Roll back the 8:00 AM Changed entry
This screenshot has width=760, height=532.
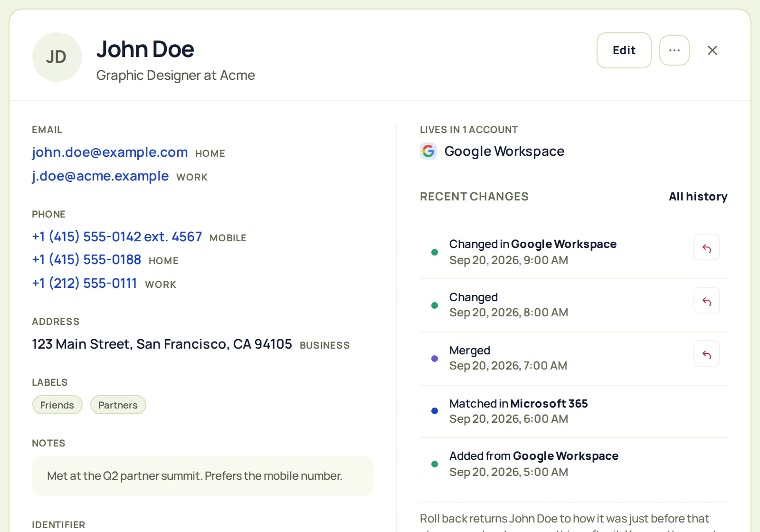[x=706, y=301]
